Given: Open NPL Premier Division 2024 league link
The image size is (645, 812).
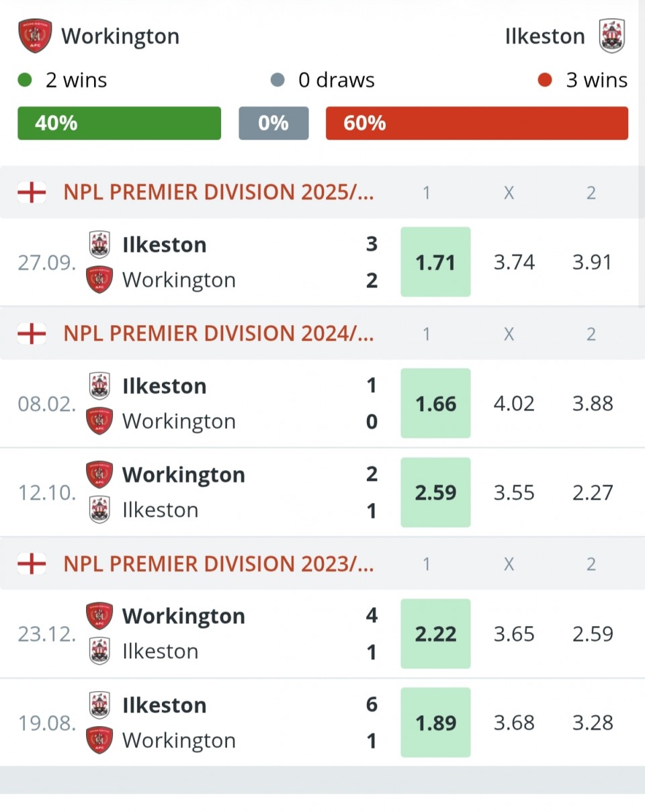Looking at the screenshot, I should tap(218, 334).
